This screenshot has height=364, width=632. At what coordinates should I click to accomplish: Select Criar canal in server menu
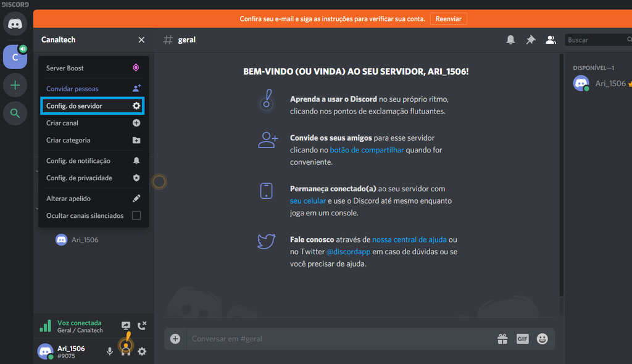coord(93,123)
